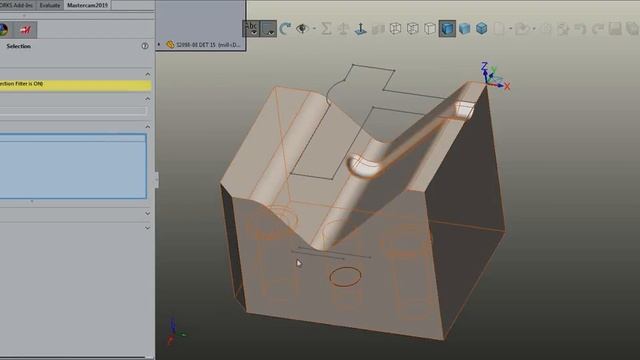Click the greyed save disk icon
The height and width of the screenshot is (360, 640).
615,29
